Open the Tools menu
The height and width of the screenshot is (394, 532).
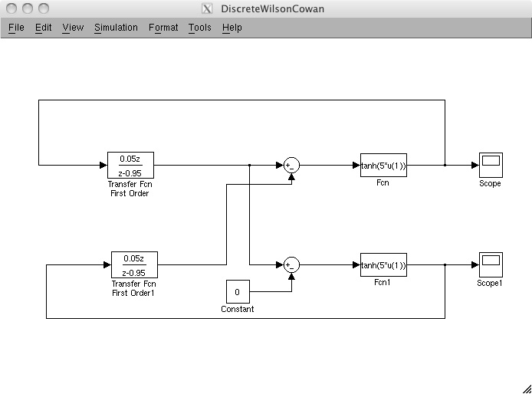[x=199, y=28]
